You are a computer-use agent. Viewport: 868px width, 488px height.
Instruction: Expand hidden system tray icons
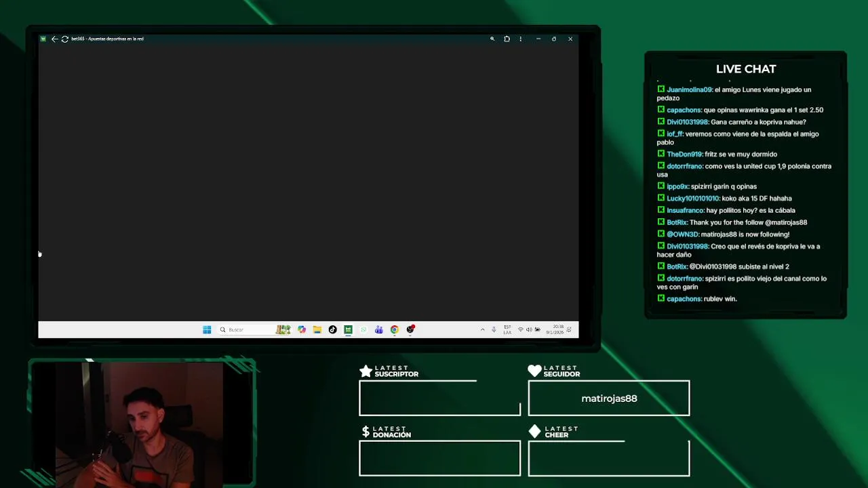click(483, 329)
